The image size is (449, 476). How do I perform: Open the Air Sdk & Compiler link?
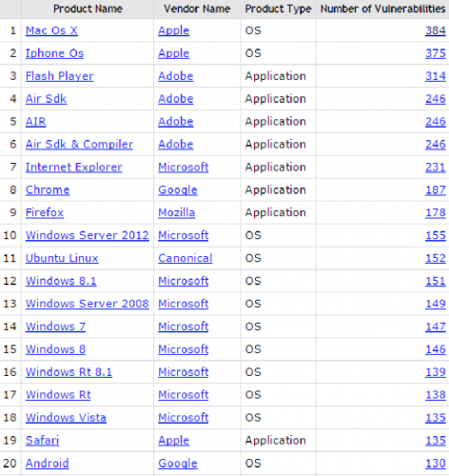pos(79,145)
